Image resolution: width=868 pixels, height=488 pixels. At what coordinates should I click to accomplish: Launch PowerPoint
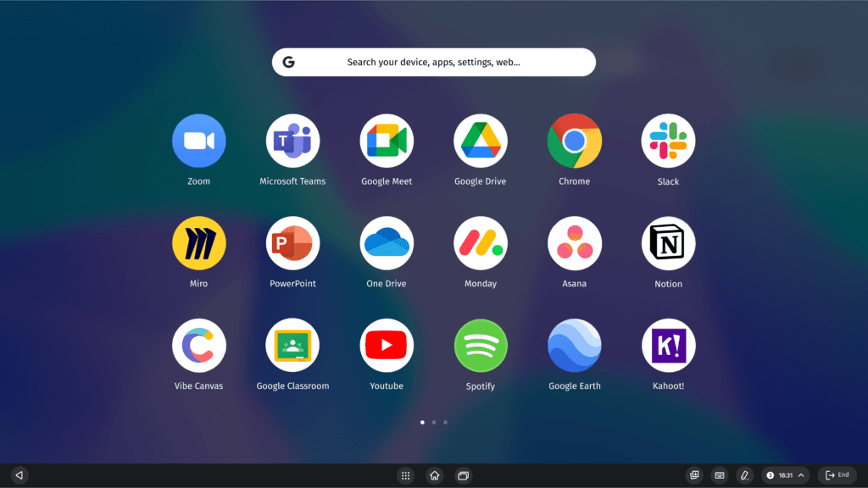coord(292,242)
